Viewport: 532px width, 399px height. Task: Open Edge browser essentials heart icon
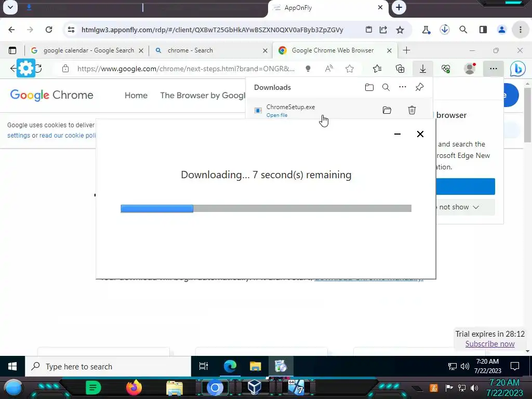click(x=446, y=69)
